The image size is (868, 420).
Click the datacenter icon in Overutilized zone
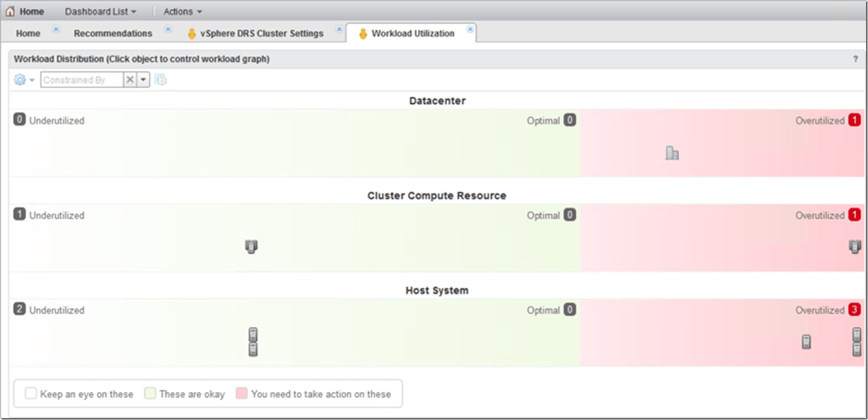672,153
